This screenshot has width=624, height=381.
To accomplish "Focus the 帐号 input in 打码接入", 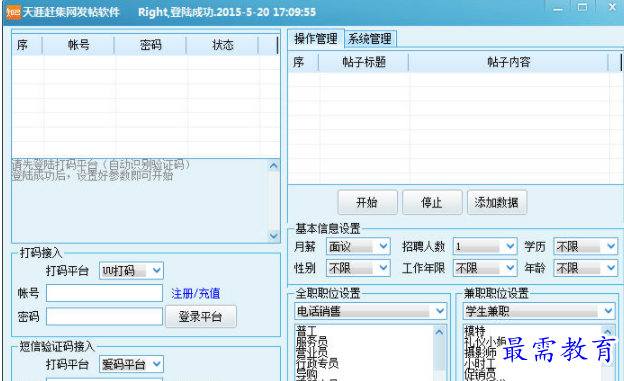I will (104, 293).
